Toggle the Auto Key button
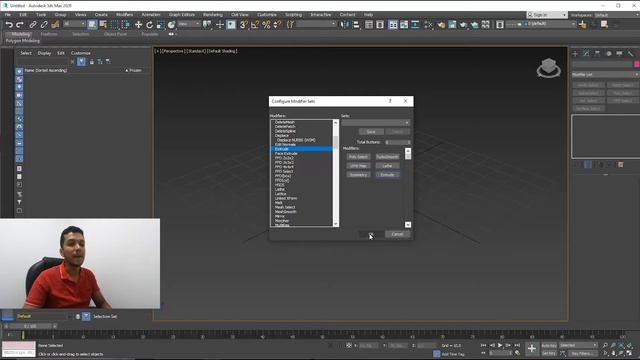640x360 pixels. point(549,346)
